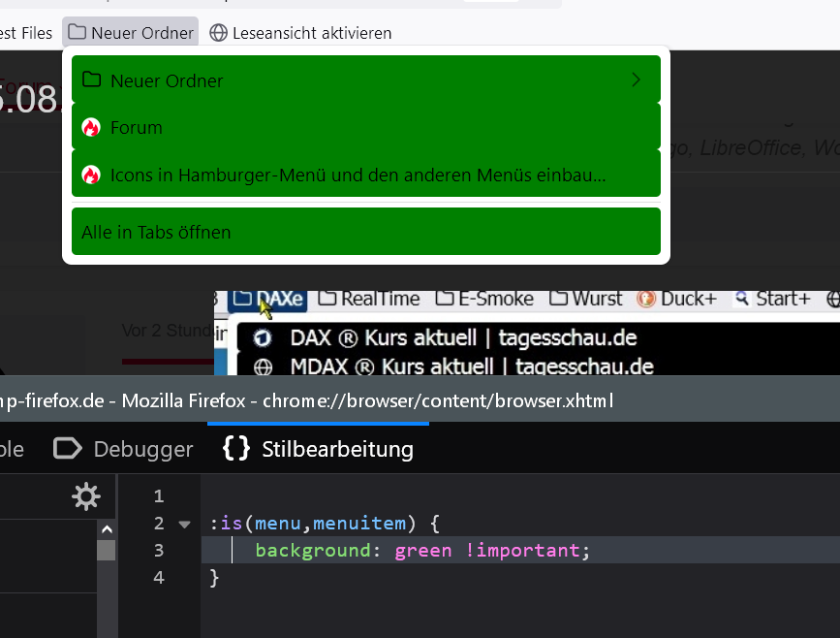Click the green value in the CSS rule

point(423,551)
